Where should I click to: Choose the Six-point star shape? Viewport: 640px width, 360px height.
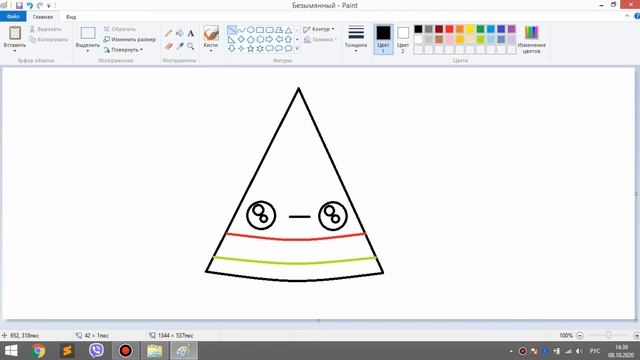(260, 49)
